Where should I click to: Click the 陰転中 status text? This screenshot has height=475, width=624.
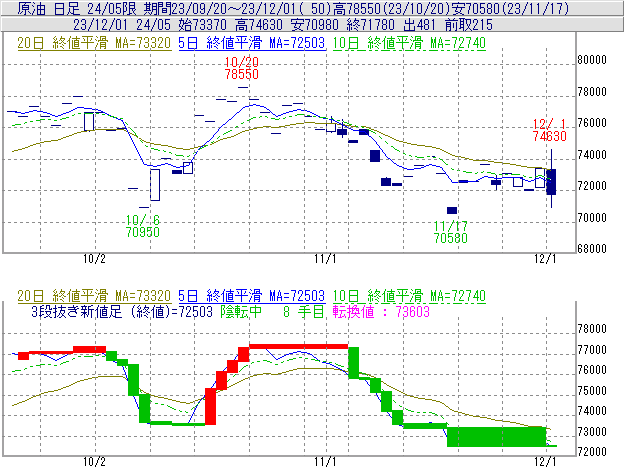point(241,311)
